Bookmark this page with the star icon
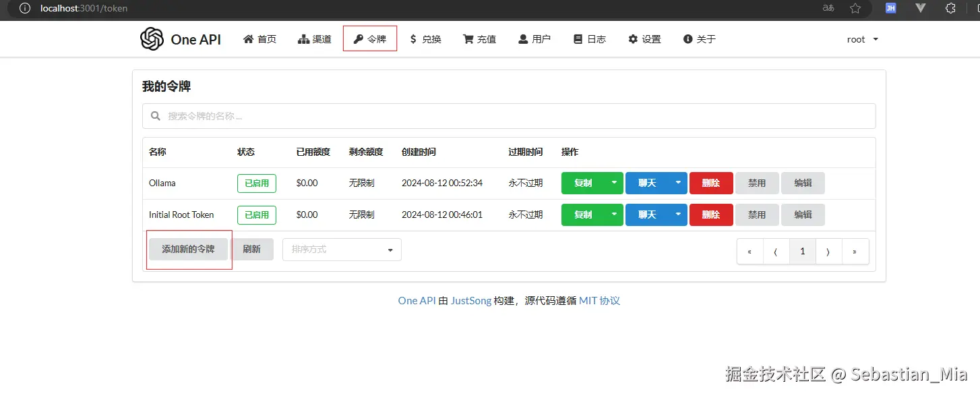 point(855,9)
